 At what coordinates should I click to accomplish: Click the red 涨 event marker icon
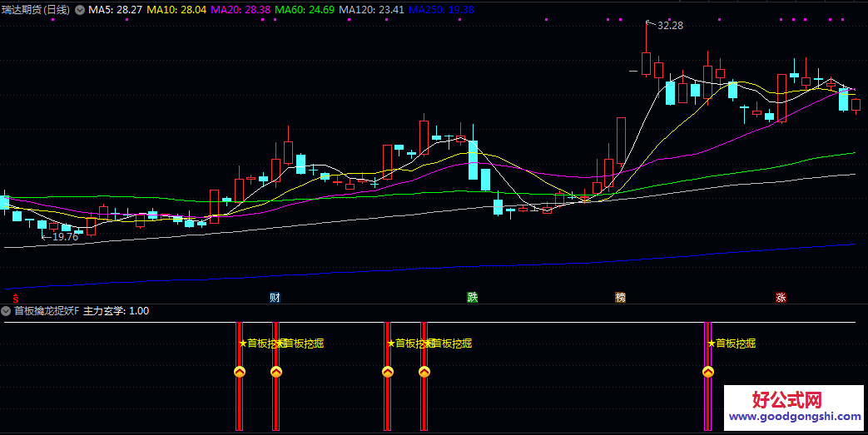pyautogui.click(x=781, y=297)
